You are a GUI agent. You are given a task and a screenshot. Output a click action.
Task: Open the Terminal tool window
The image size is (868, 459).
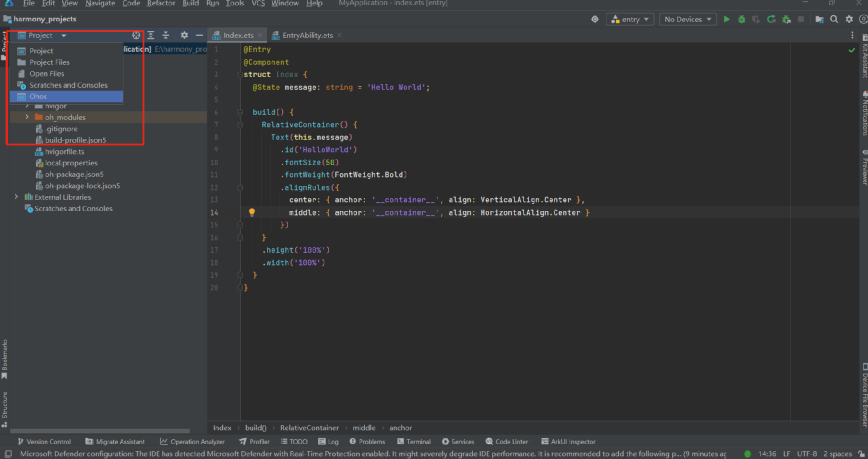click(x=414, y=442)
